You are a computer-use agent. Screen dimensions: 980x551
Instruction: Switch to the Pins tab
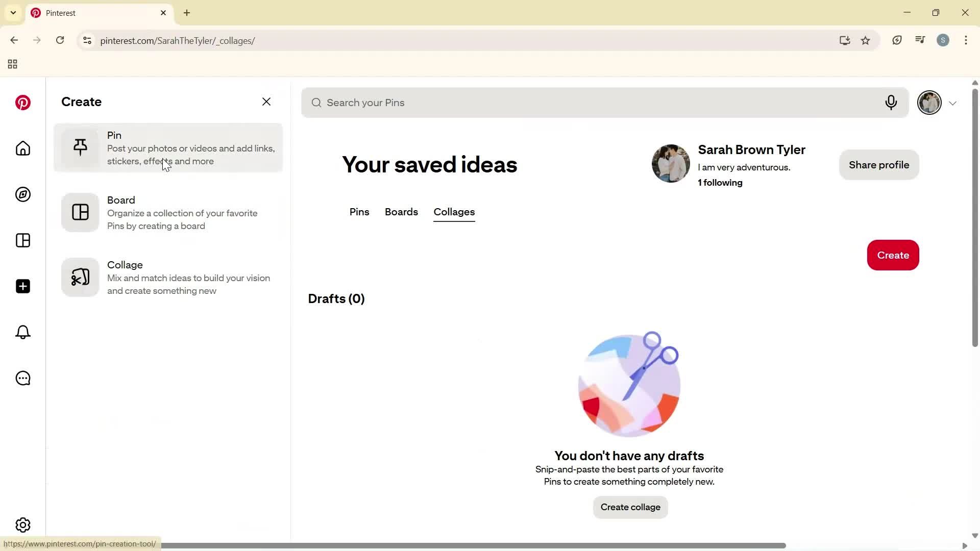tap(359, 212)
